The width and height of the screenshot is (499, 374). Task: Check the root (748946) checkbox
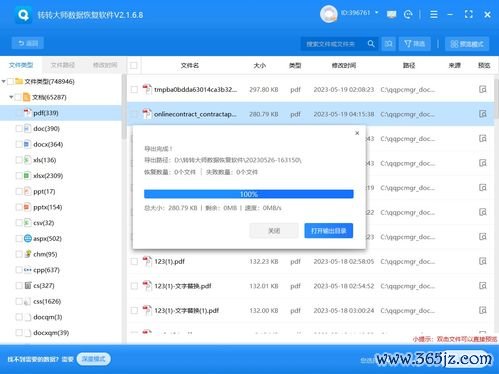10,81
